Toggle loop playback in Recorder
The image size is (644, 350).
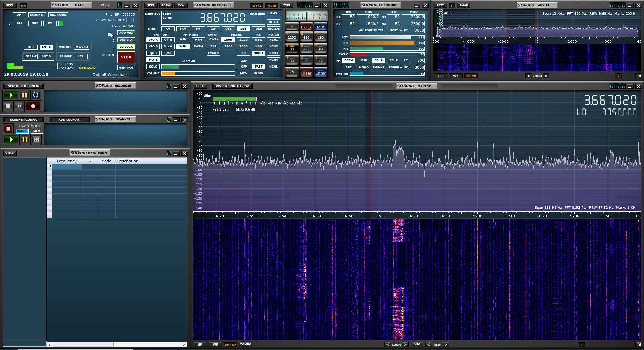tap(36, 95)
